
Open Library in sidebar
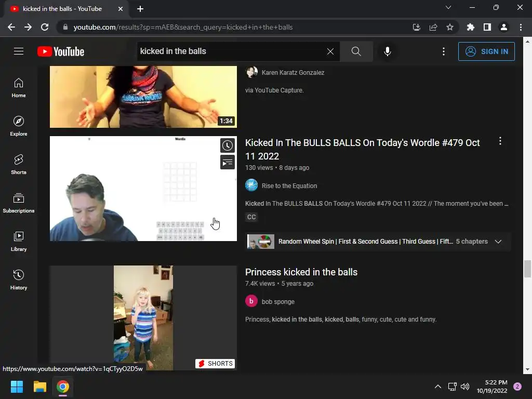(x=19, y=241)
